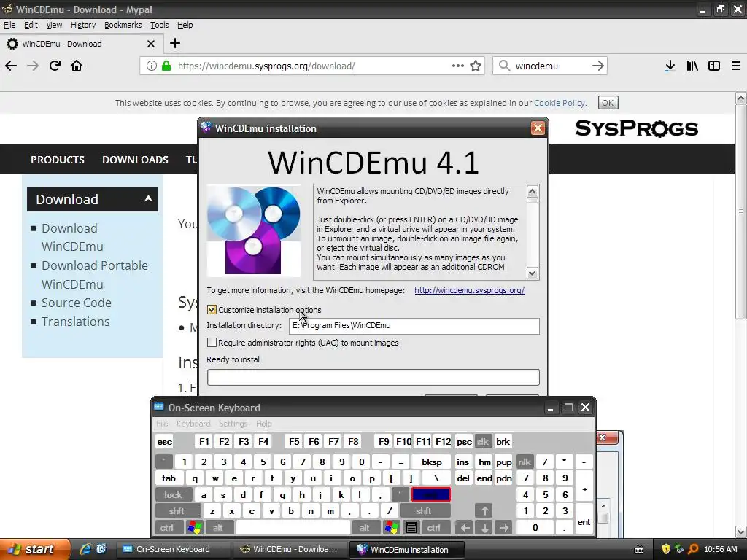The image size is (747, 560).
Task: Click the tab key on keyboard
Action: 169,478
